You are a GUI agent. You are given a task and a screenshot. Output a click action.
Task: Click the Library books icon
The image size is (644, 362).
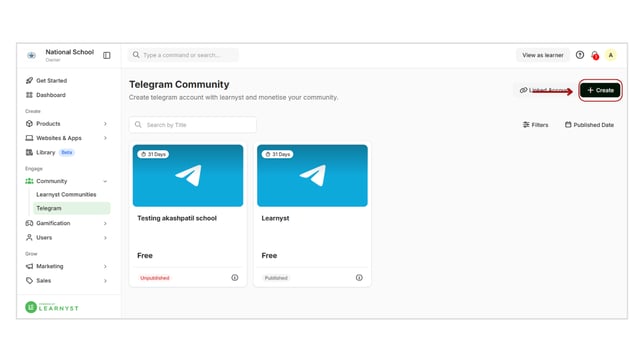[x=29, y=152]
